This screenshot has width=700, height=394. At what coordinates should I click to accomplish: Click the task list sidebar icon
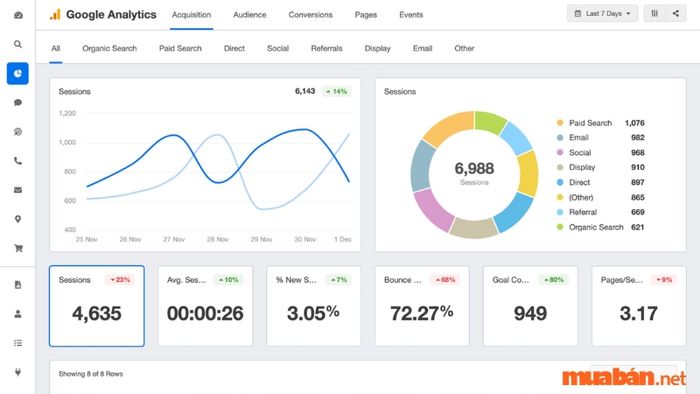point(18,343)
